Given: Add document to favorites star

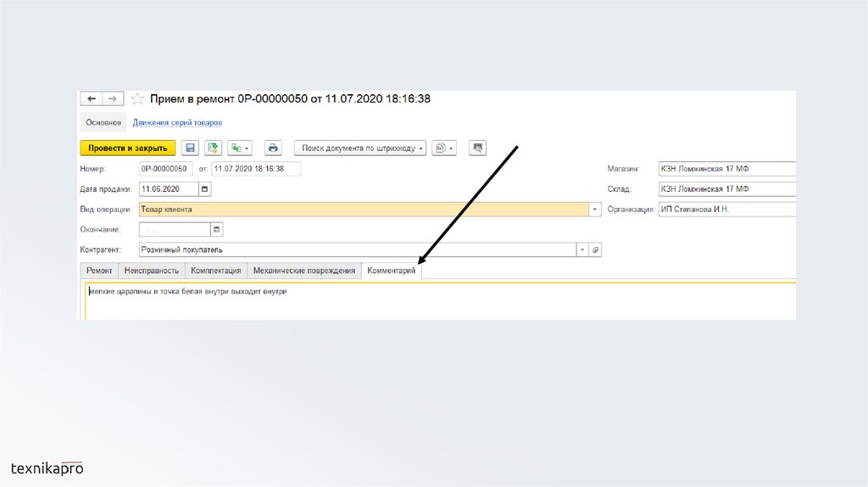Looking at the screenshot, I should (x=137, y=99).
